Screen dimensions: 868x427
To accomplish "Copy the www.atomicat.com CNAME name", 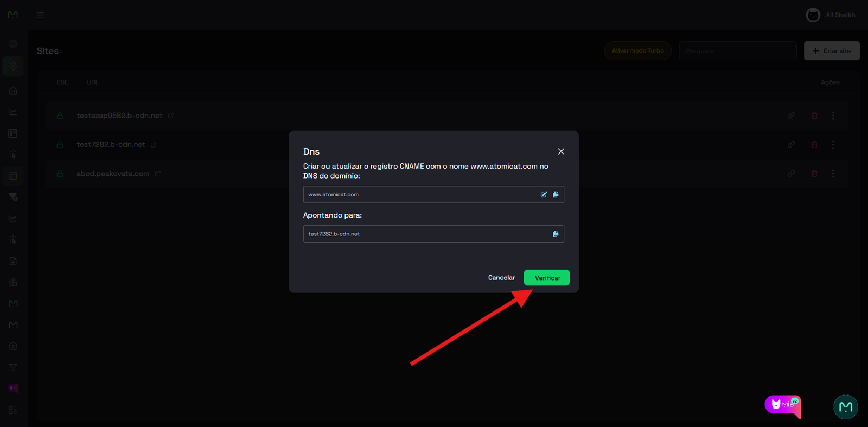I will [x=556, y=194].
